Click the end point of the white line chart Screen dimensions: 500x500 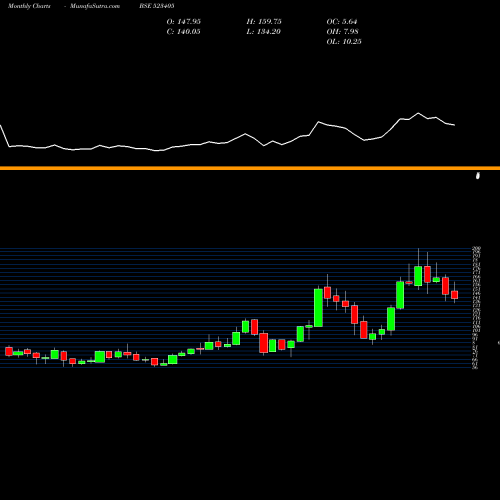[454, 125]
